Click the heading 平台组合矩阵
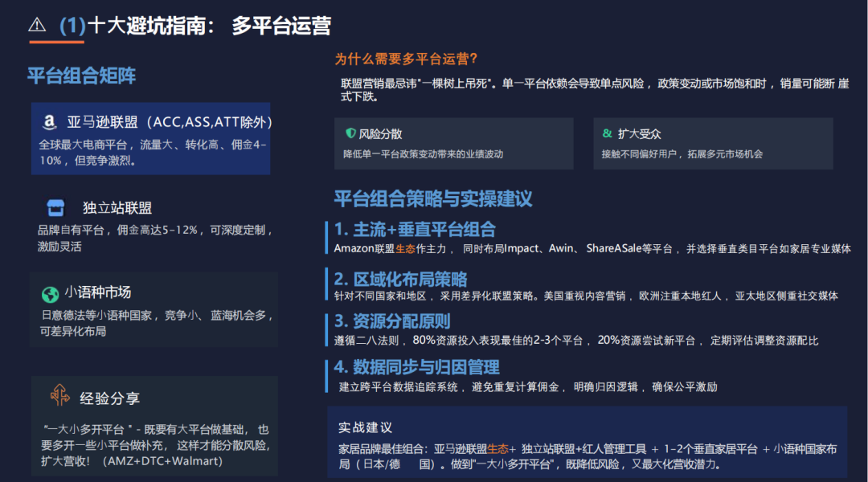The image size is (868, 482). [81, 76]
